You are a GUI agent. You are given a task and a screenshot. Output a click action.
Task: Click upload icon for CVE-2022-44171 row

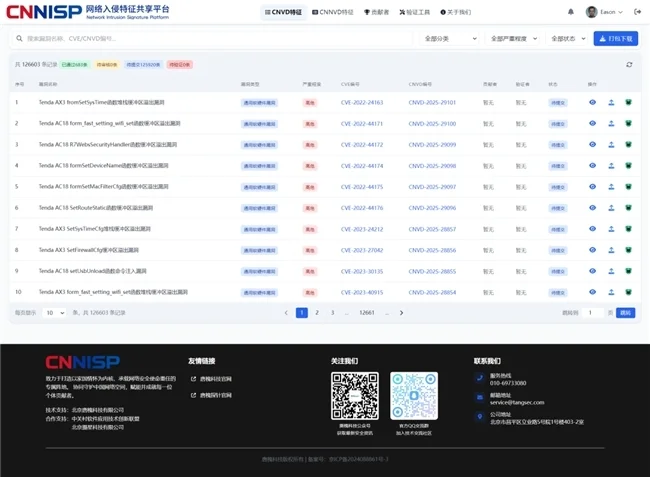(610, 123)
